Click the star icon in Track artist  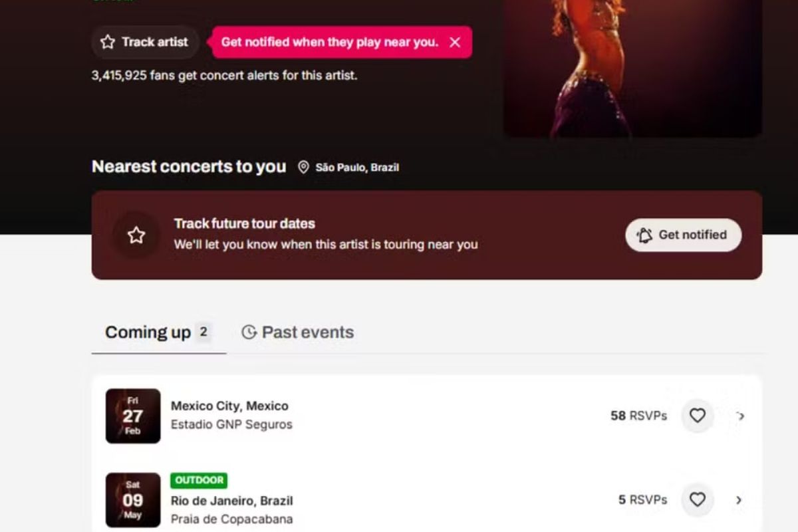pyautogui.click(x=108, y=42)
